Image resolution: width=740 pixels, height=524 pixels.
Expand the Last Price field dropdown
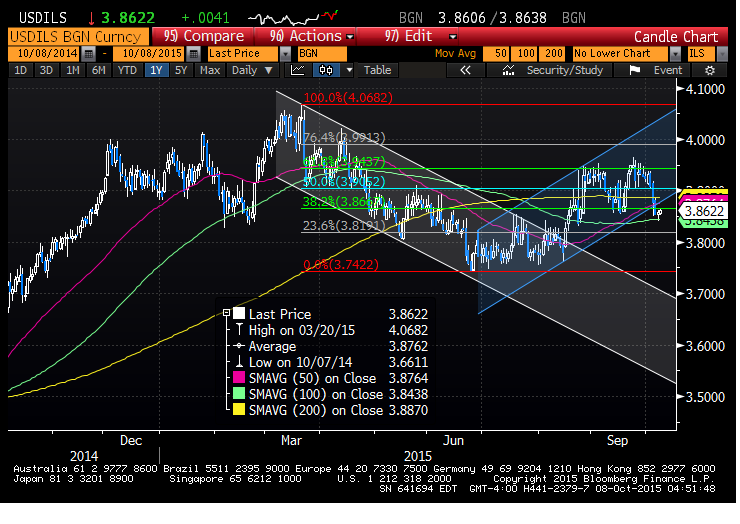click(x=285, y=53)
